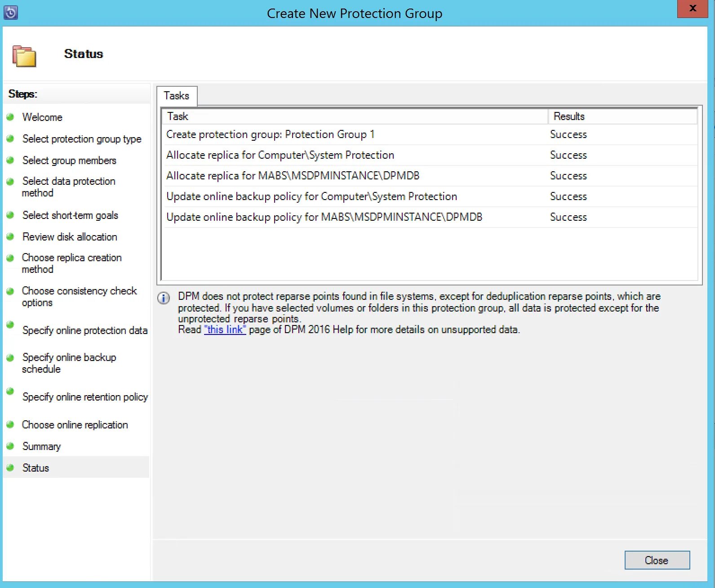Click the DPM app icon in title bar
Viewport: 715px width, 588px height.
[x=11, y=12]
